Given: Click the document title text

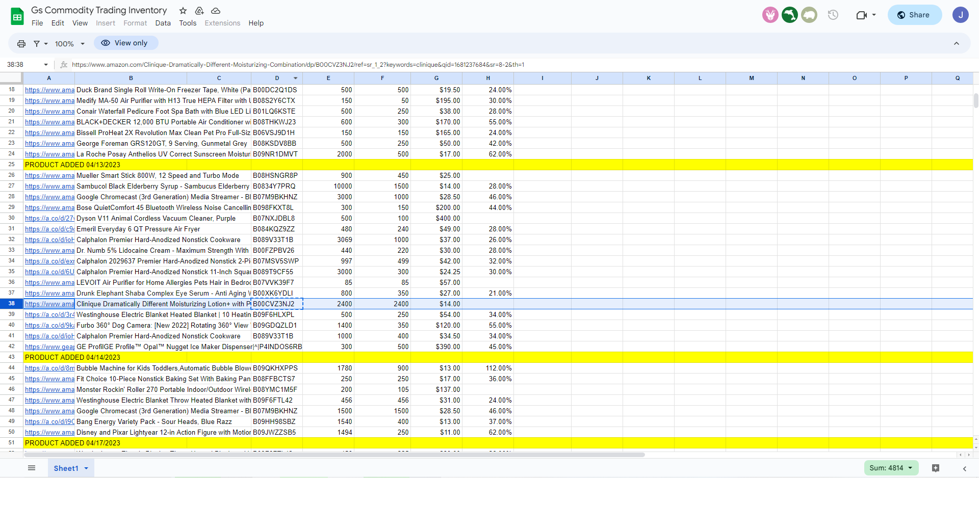Looking at the screenshot, I should click(x=99, y=10).
